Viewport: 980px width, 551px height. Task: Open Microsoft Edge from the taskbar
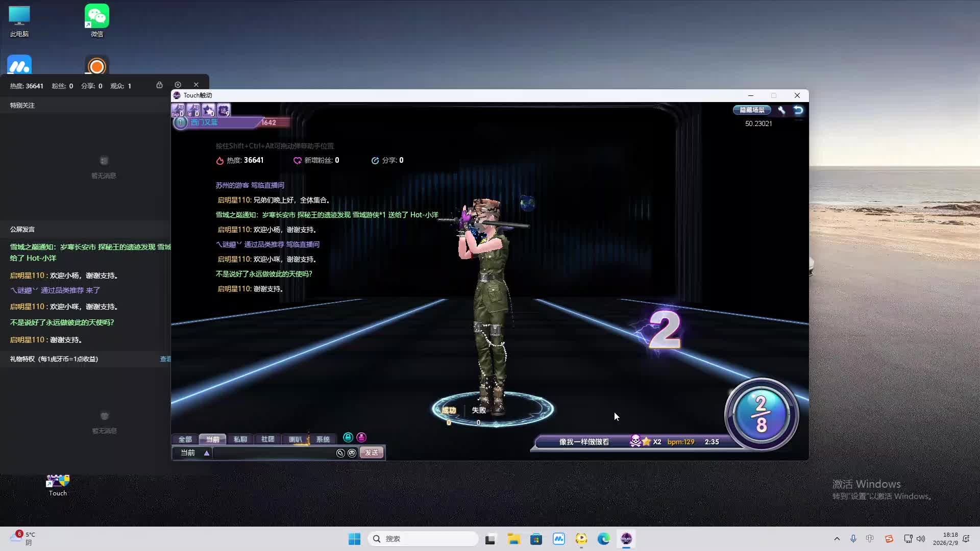click(603, 539)
